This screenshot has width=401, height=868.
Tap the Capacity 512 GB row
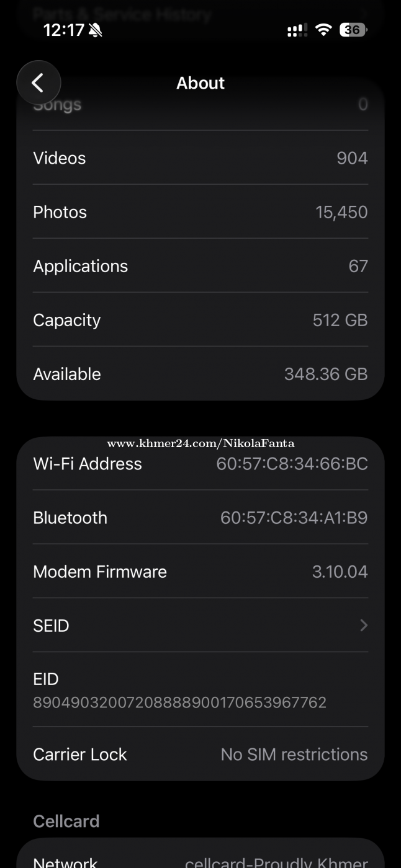click(x=200, y=320)
